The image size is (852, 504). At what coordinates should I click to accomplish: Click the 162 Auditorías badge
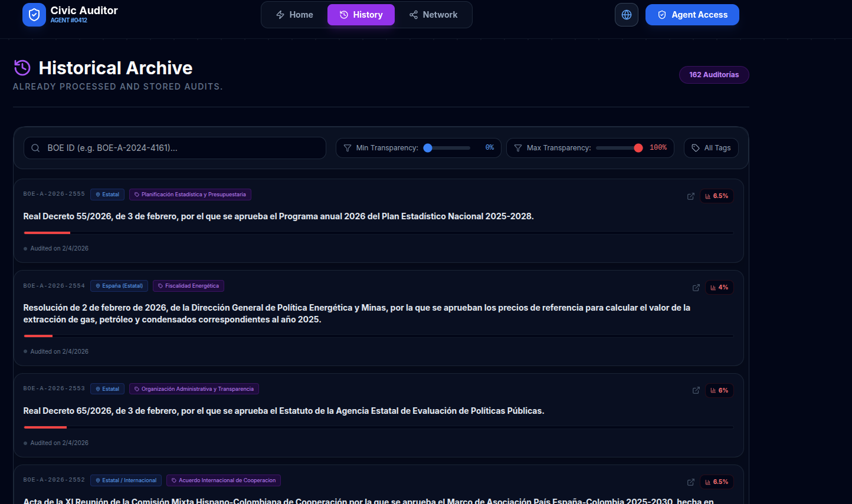point(714,75)
